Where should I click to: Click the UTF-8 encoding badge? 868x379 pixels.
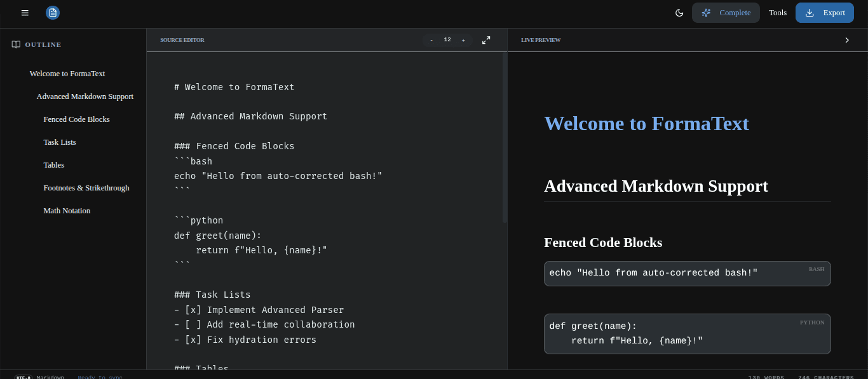tap(24, 377)
